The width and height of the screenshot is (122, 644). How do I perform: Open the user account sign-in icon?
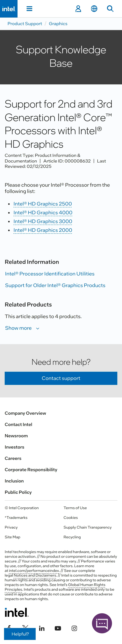point(78,9)
